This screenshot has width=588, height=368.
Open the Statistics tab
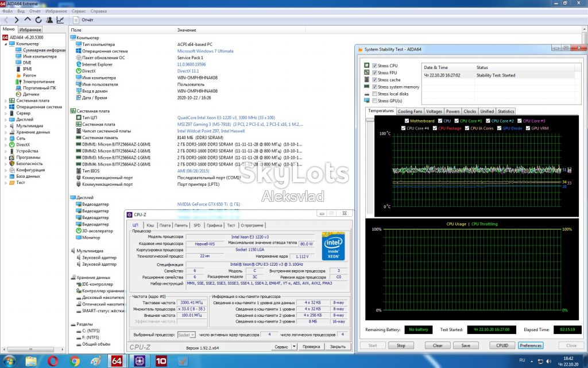coord(505,112)
